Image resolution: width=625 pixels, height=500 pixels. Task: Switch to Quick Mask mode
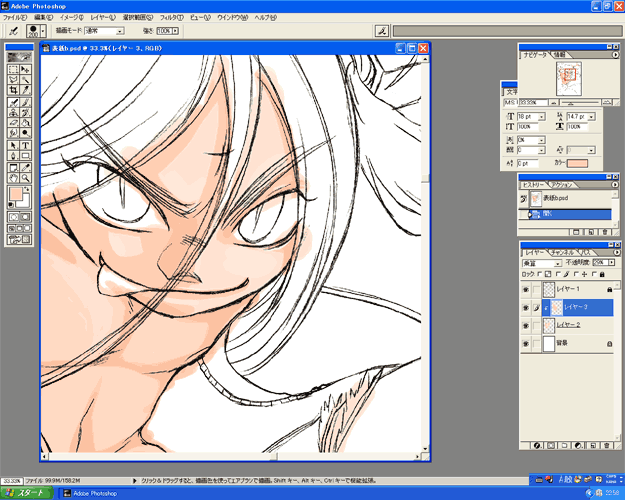[25, 217]
